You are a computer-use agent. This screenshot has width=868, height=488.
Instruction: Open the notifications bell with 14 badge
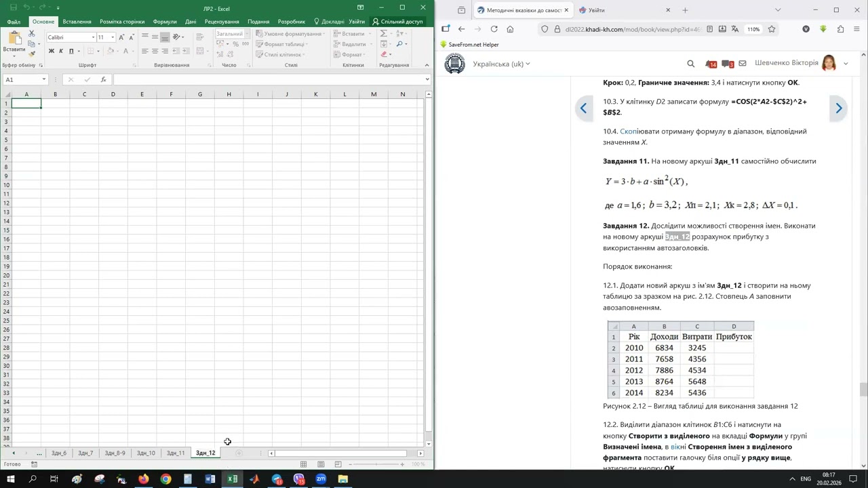pyautogui.click(x=710, y=64)
